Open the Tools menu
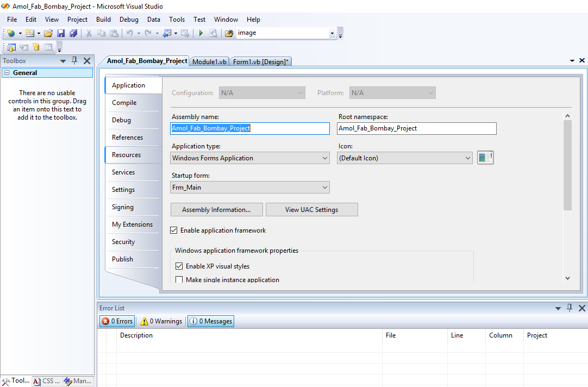Viewport: 588px width, 387px height. click(177, 20)
